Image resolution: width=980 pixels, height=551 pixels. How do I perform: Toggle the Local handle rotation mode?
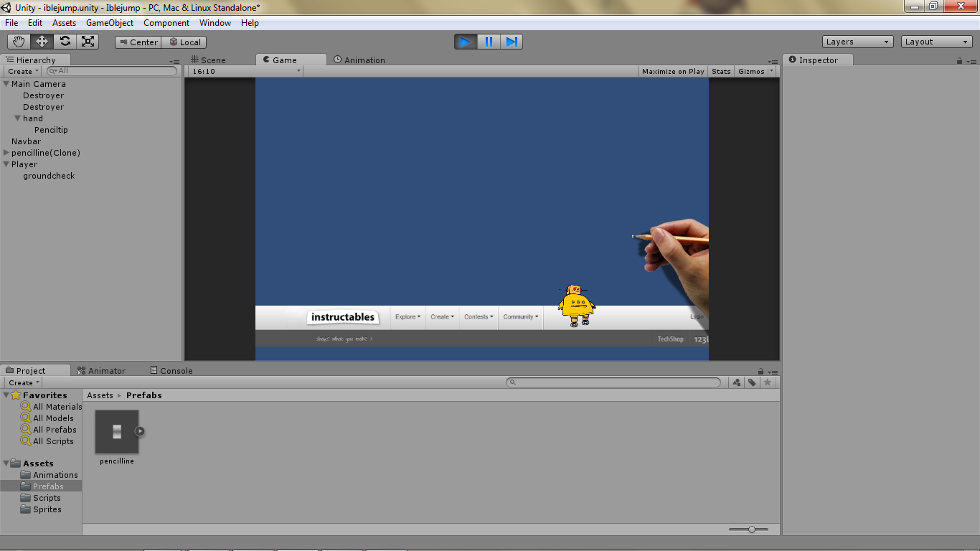tap(184, 42)
